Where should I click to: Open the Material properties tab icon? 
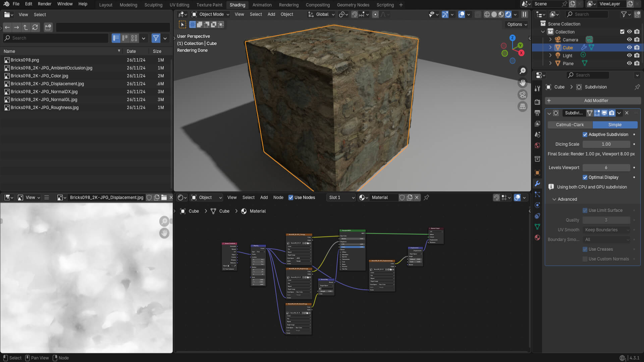pos(537,237)
